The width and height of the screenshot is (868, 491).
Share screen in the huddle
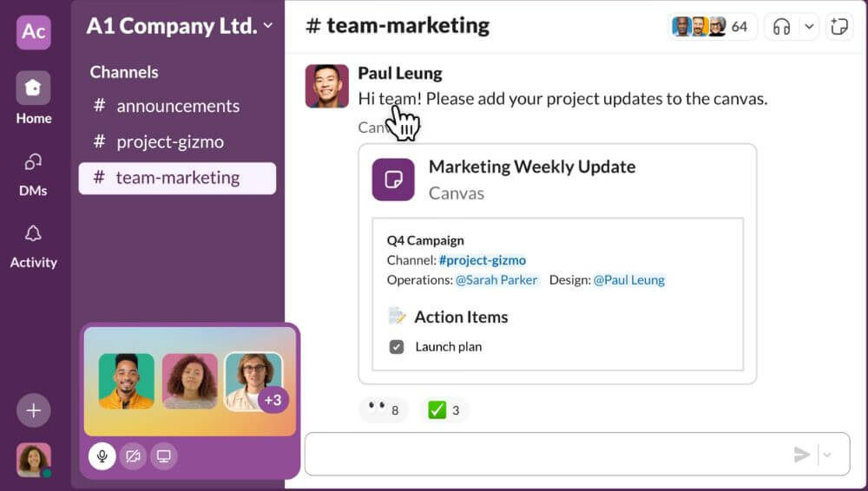click(x=164, y=456)
